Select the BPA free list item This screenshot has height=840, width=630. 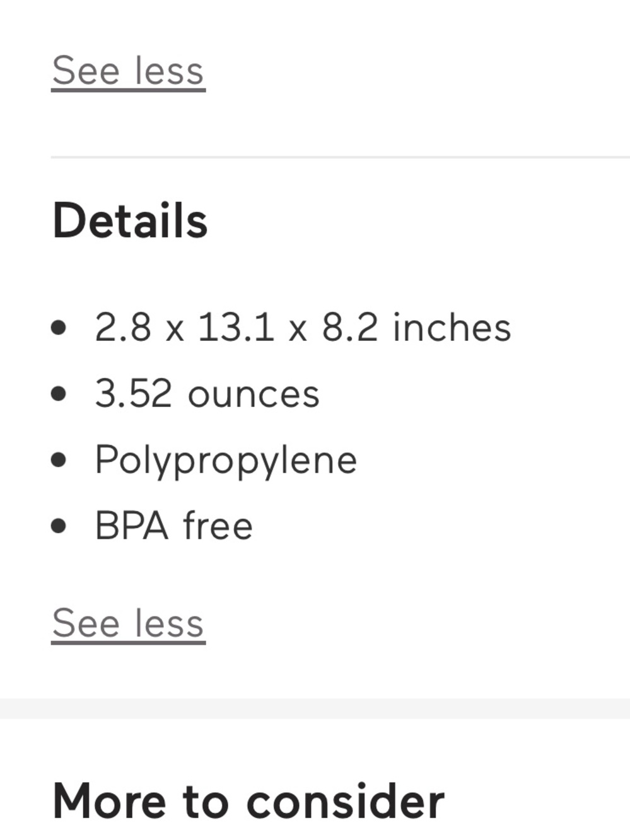point(173,526)
